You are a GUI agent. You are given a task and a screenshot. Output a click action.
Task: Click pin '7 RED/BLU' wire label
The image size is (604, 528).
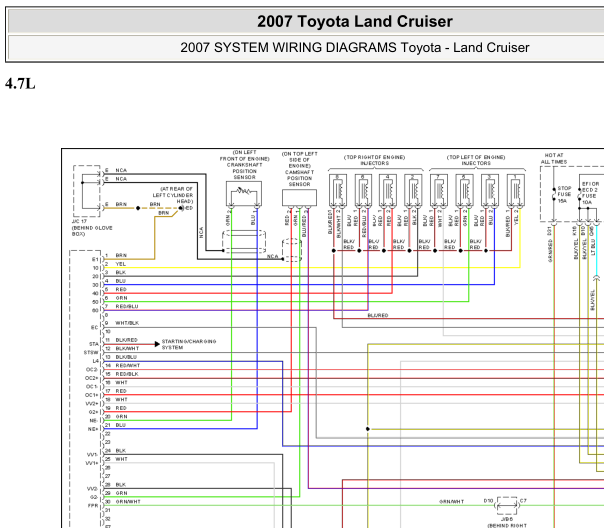122,306
